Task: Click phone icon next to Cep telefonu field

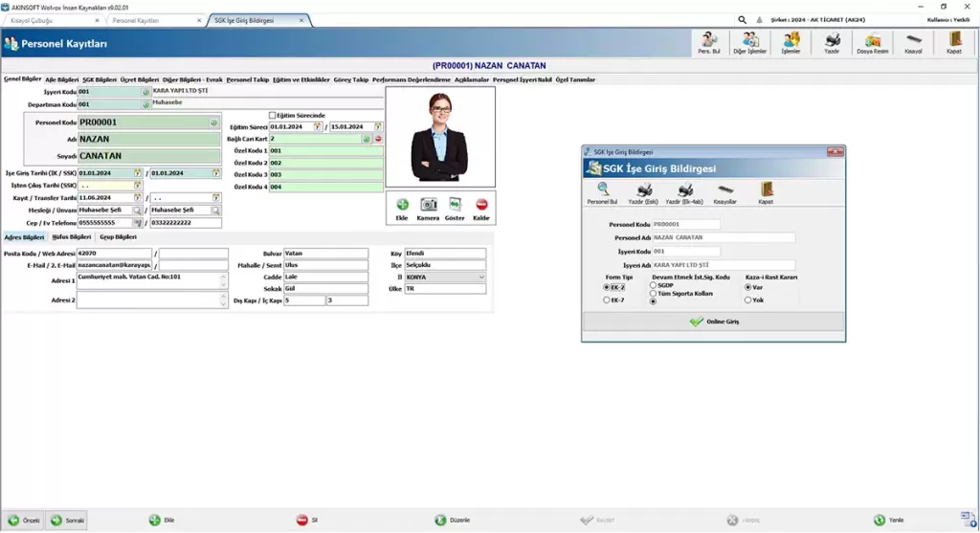Action: tap(138, 222)
